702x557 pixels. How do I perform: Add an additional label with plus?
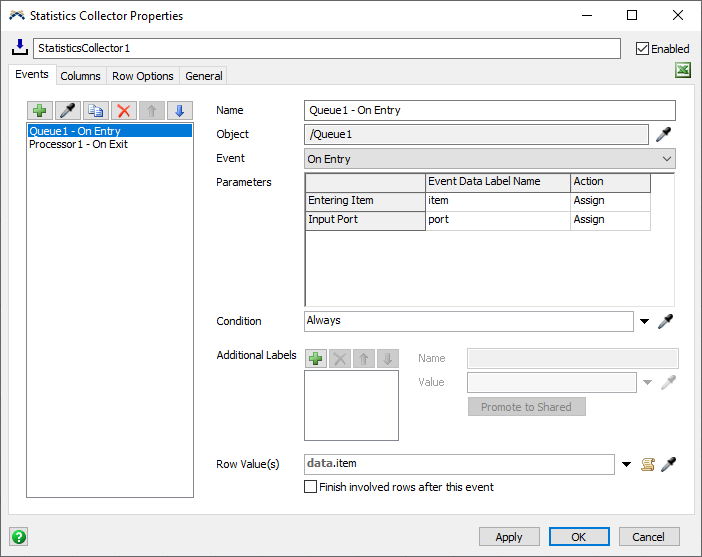pyautogui.click(x=316, y=358)
